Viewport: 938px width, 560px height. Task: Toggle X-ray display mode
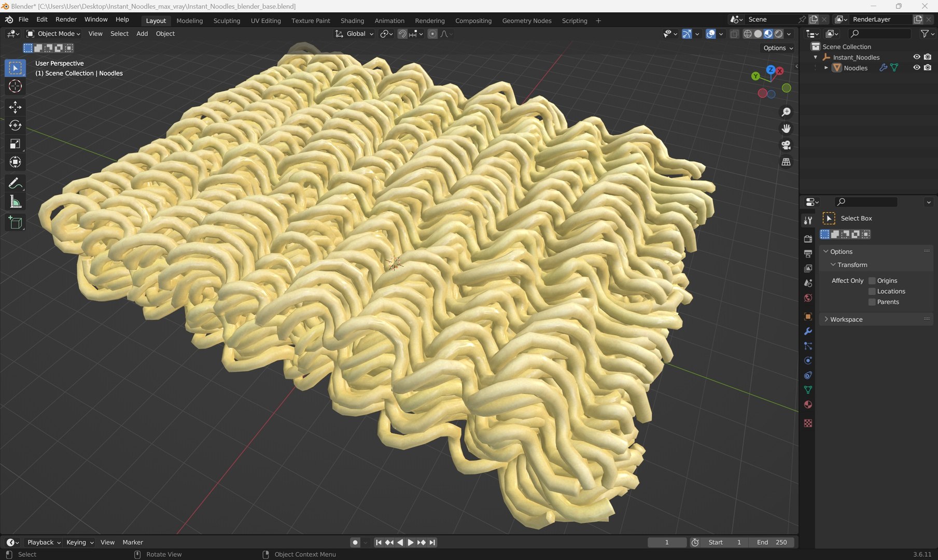point(734,34)
